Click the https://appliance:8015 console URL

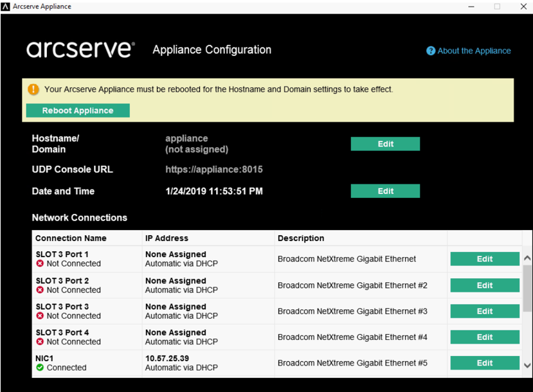(214, 169)
